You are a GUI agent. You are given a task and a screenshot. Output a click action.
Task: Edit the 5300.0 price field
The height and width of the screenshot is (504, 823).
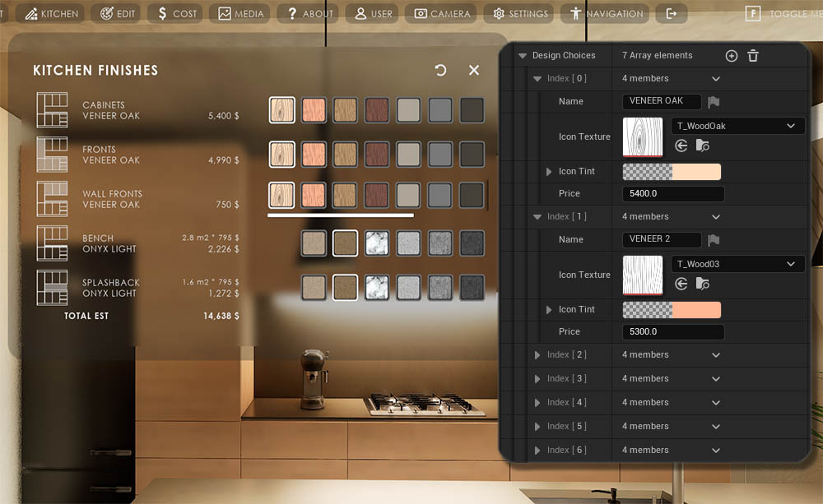673,331
